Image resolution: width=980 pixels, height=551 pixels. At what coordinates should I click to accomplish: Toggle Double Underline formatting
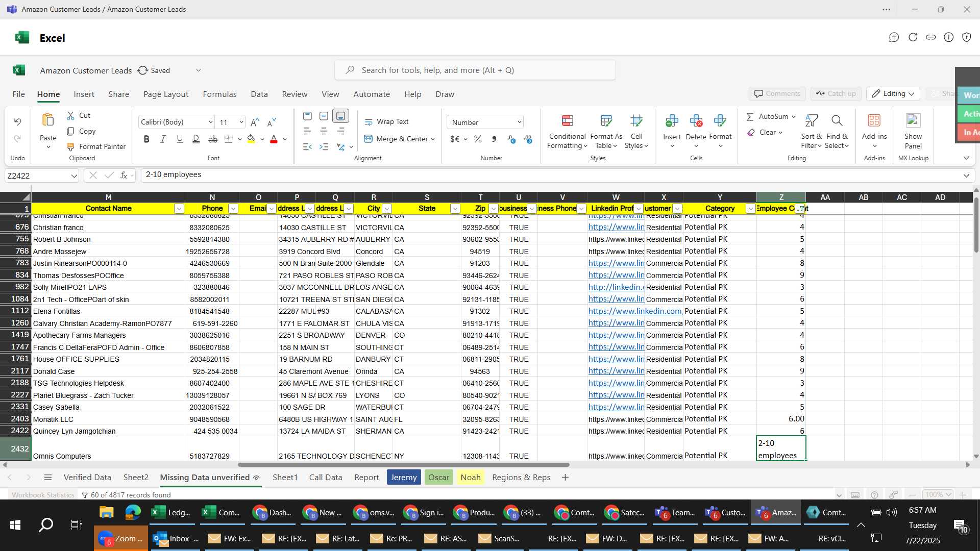[196, 139]
